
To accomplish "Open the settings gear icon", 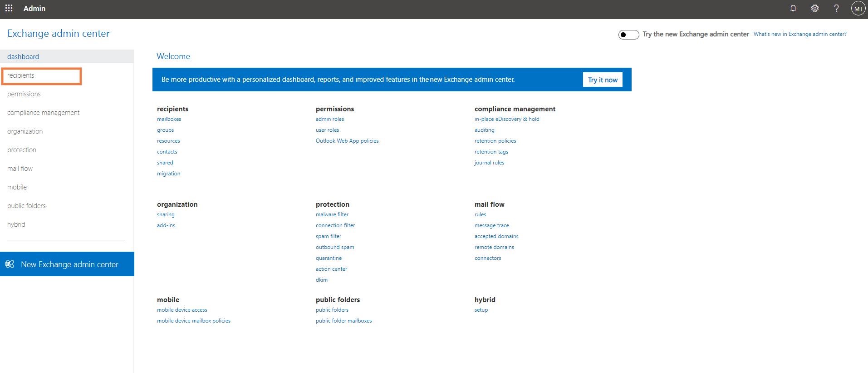I will click(x=815, y=8).
